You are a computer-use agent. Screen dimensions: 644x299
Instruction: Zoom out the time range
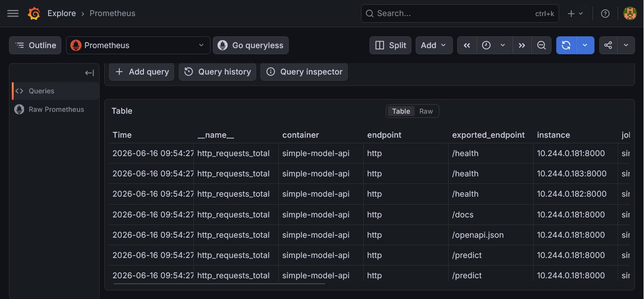pos(542,45)
